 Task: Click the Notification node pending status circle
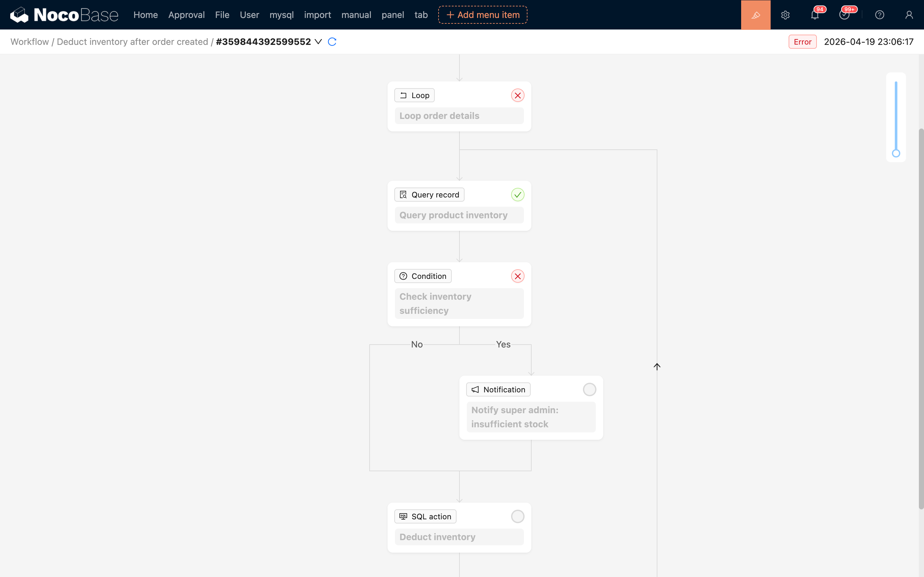(589, 389)
